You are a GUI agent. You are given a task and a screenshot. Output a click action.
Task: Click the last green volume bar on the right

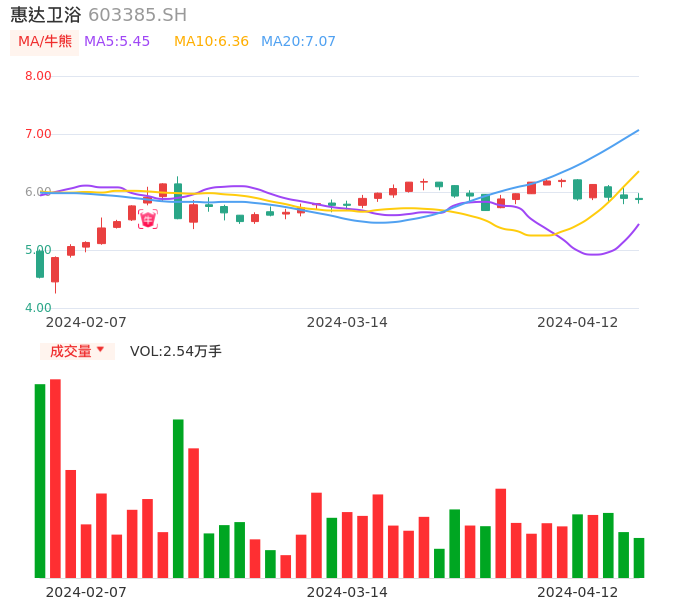639,558
